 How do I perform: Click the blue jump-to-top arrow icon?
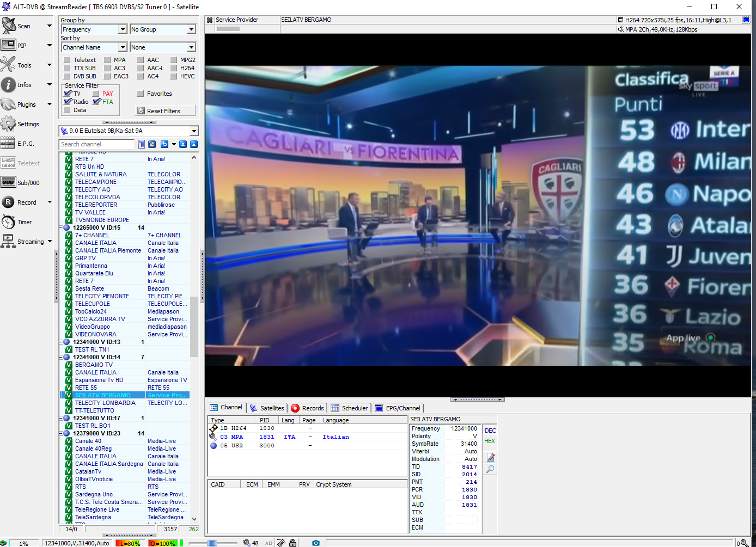point(193,144)
